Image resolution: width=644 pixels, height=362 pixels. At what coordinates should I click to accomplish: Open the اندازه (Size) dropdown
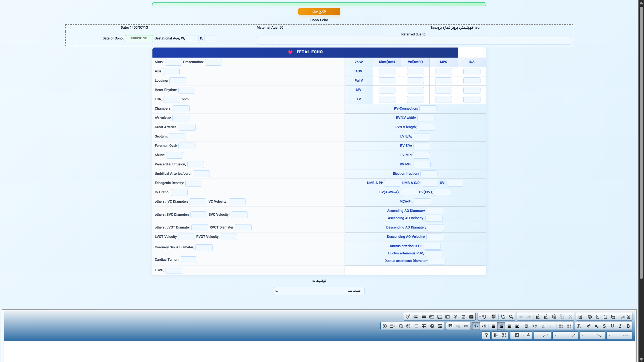point(542,335)
